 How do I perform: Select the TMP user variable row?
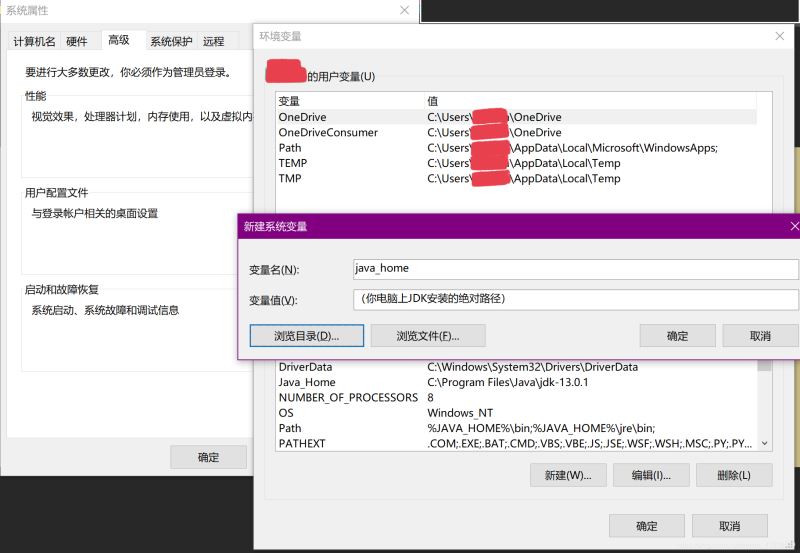(x=516, y=178)
